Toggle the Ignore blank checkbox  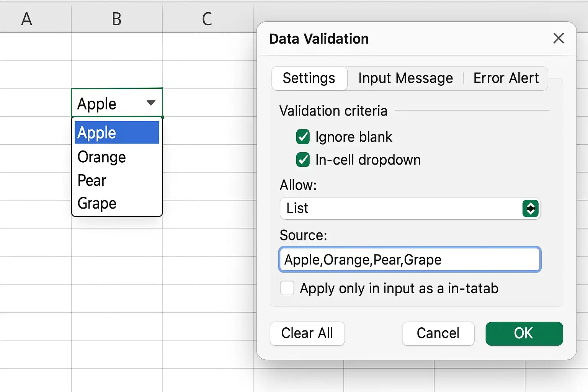coord(303,137)
